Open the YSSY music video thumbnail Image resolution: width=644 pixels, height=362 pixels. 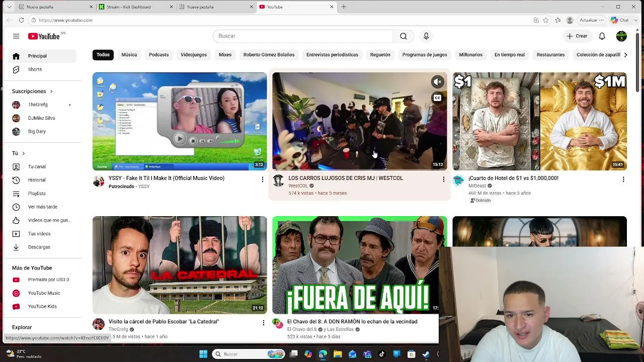(180, 121)
